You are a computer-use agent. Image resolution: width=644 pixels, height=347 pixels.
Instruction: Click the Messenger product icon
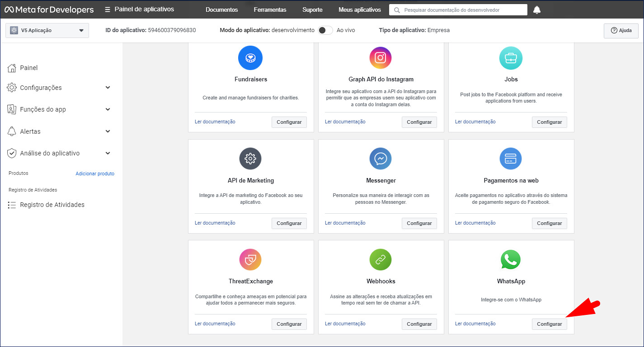[381, 159]
